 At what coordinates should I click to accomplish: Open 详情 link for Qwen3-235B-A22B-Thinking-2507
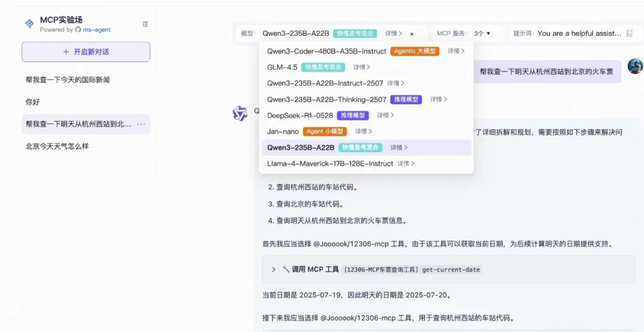[x=439, y=99]
